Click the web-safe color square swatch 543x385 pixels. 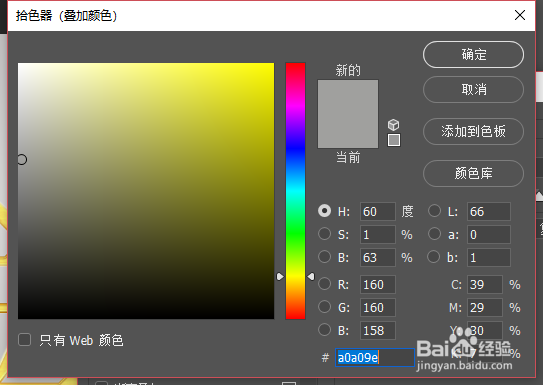394,140
